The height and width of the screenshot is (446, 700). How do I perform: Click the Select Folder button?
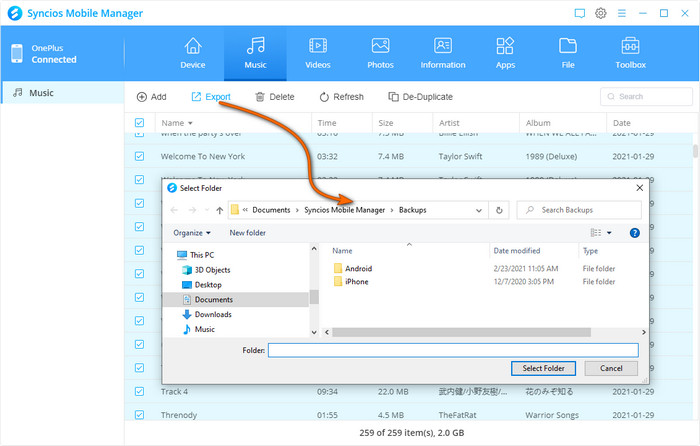[543, 368]
